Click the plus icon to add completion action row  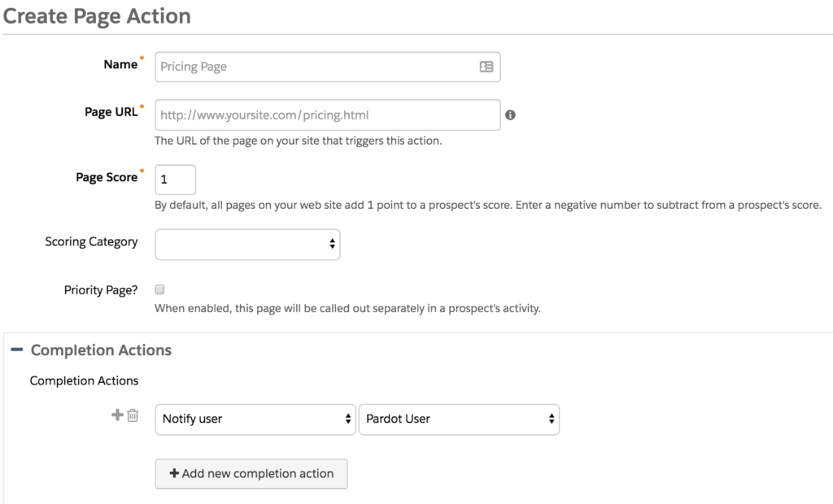click(117, 415)
